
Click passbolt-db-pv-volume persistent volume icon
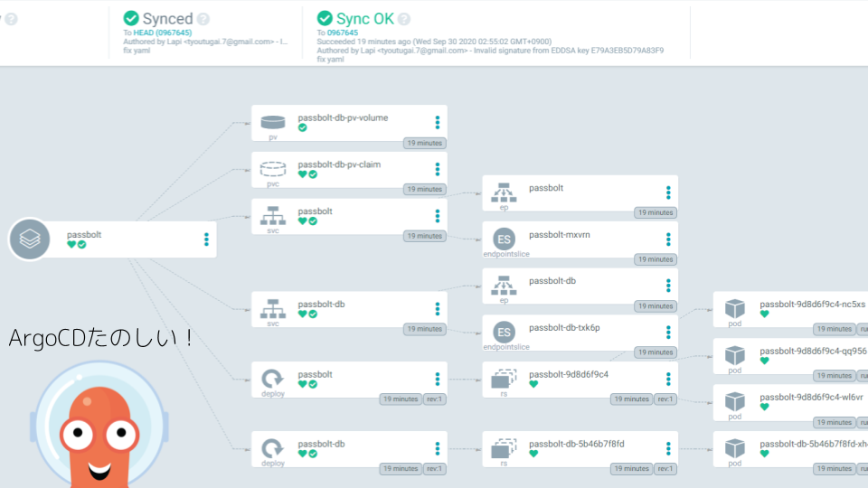pos(273,122)
